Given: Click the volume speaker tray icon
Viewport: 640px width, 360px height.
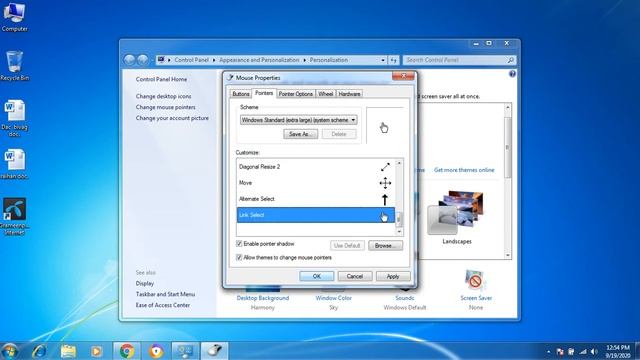Looking at the screenshot, I should click(x=594, y=351).
